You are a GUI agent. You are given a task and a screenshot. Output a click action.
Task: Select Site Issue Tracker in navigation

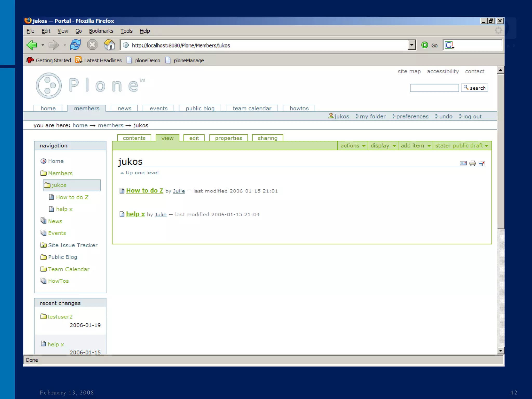tap(72, 245)
